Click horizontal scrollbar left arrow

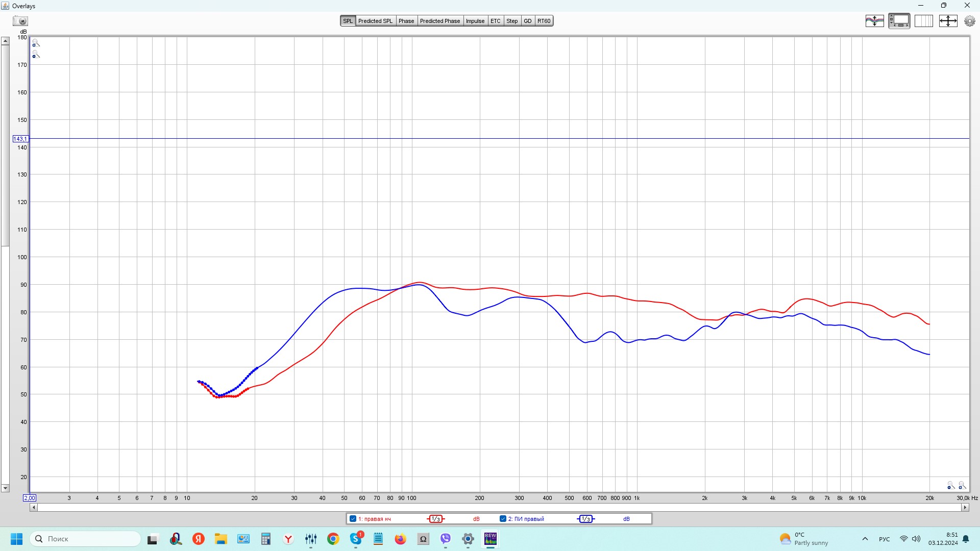[33, 508]
